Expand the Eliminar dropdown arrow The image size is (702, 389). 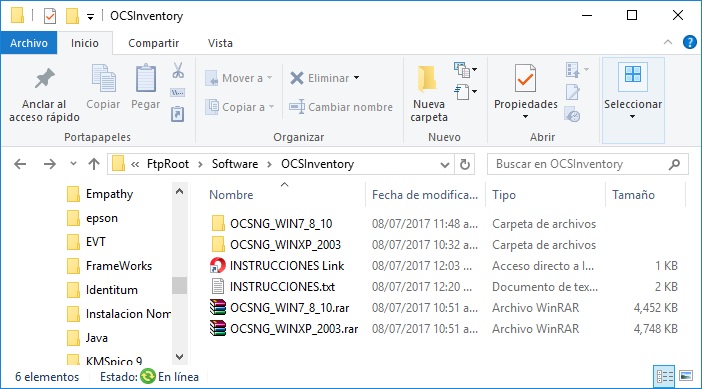click(x=356, y=78)
